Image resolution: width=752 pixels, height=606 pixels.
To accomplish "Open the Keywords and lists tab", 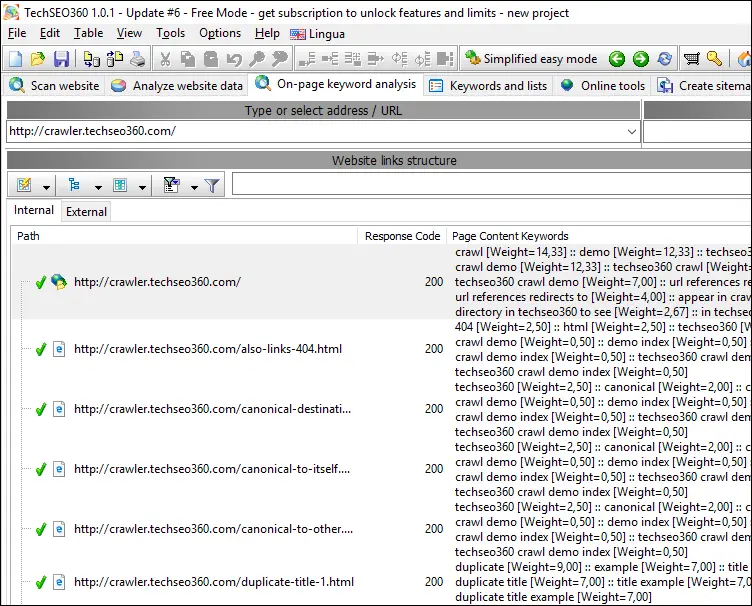I will [x=488, y=86].
